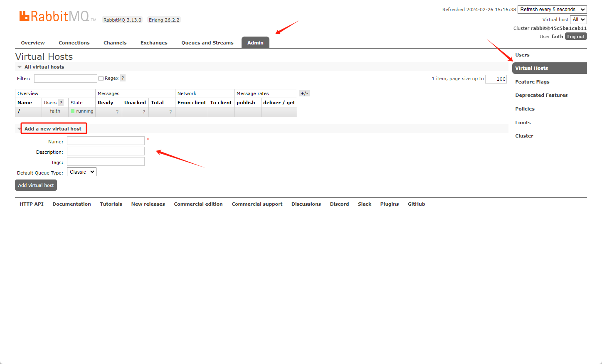Collapse the All virtual hosts section
Screen dimensions: 602x364
[x=44, y=67]
